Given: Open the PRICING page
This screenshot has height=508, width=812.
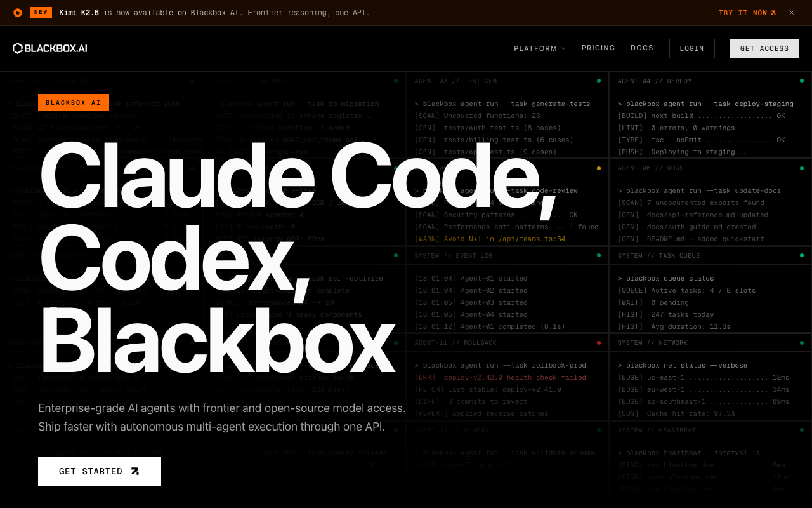Looking at the screenshot, I should (x=598, y=48).
